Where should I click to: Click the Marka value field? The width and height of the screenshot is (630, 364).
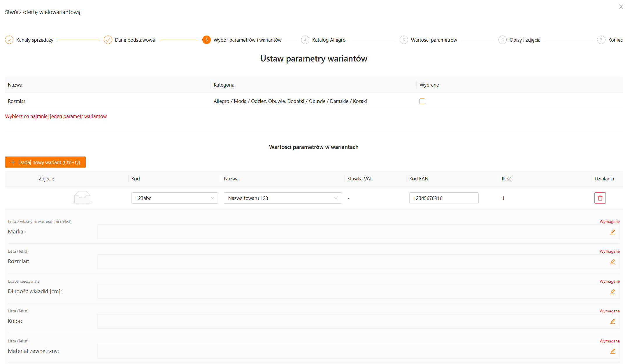tap(350, 232)
